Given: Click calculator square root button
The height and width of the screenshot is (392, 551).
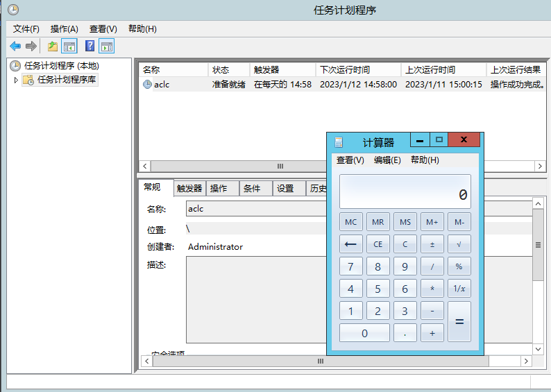Looking at the screenshot, I should coord(459,244).
